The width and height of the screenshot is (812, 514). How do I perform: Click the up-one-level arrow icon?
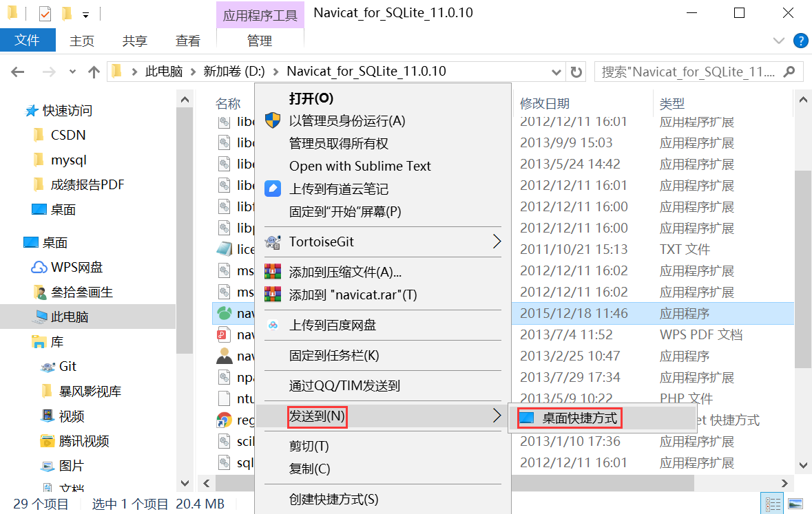point(94,71)
